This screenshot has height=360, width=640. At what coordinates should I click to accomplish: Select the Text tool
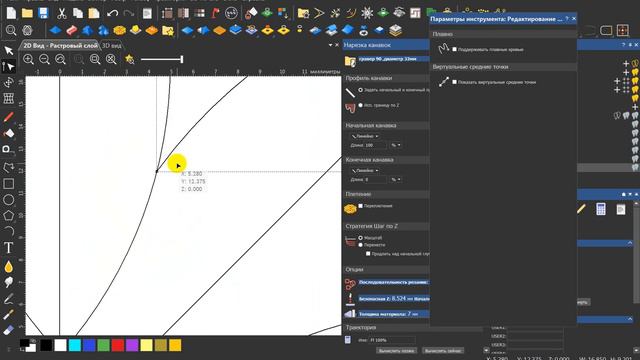[9, 248]
